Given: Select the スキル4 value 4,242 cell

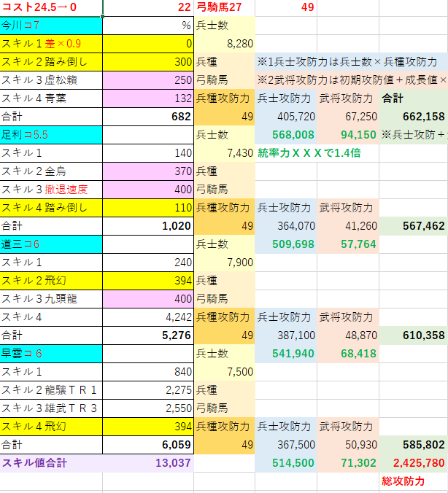Looking at the screenshot, I should (x=148, y=317).
